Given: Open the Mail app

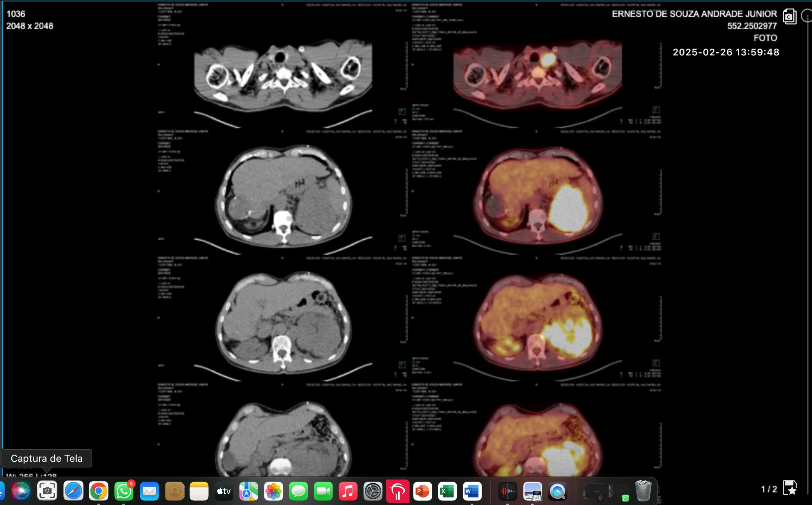Looking at the screenshot, I should (x=149, y=491).
